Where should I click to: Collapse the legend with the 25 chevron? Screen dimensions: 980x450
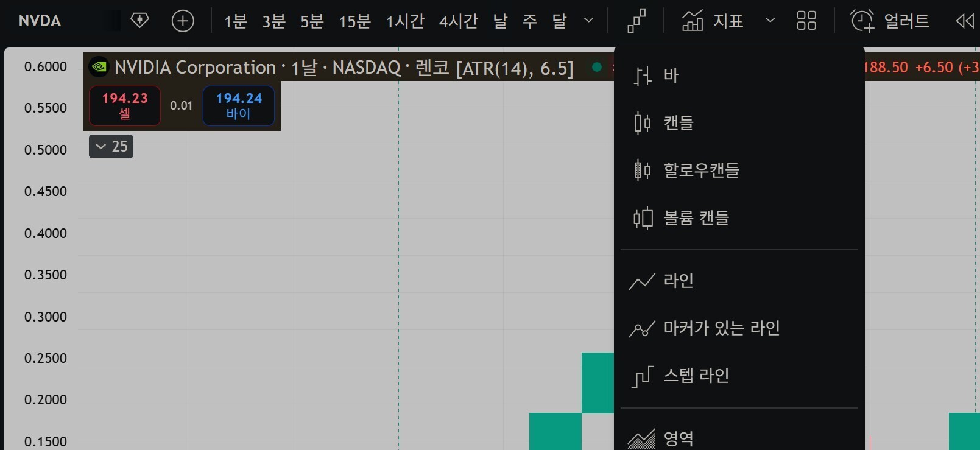coord(111,147)
